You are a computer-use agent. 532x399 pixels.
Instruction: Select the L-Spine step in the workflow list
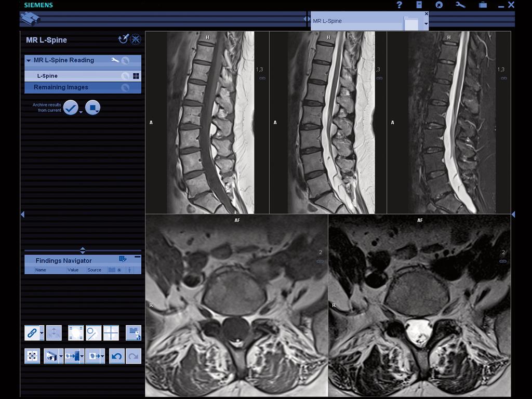click(47, 76)
